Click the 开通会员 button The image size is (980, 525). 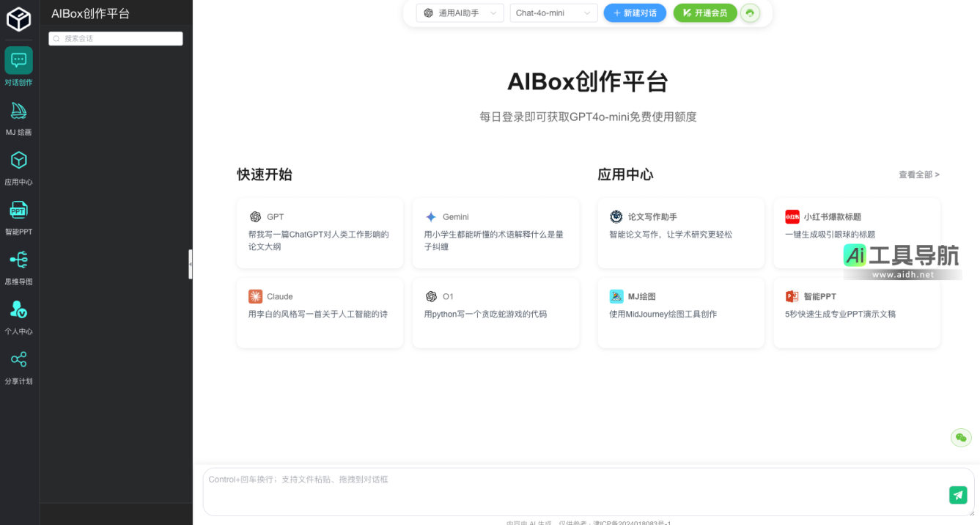point(704,12)
